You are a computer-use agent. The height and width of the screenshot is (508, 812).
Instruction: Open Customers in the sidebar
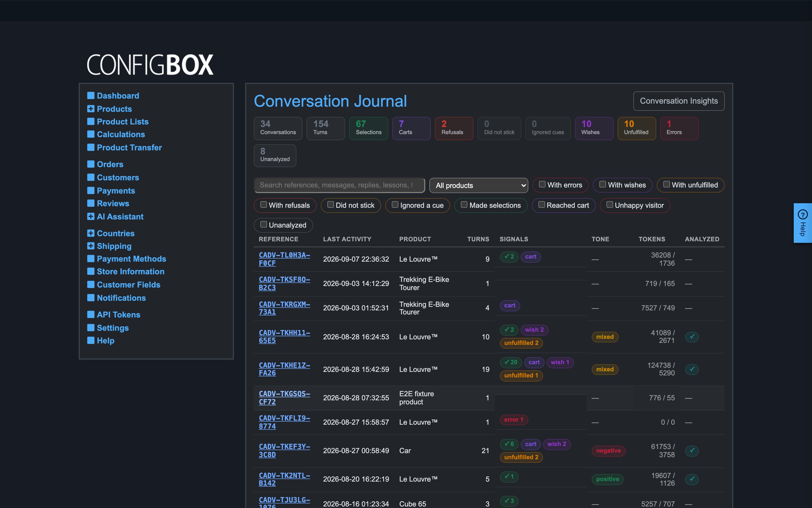point(118,177)
